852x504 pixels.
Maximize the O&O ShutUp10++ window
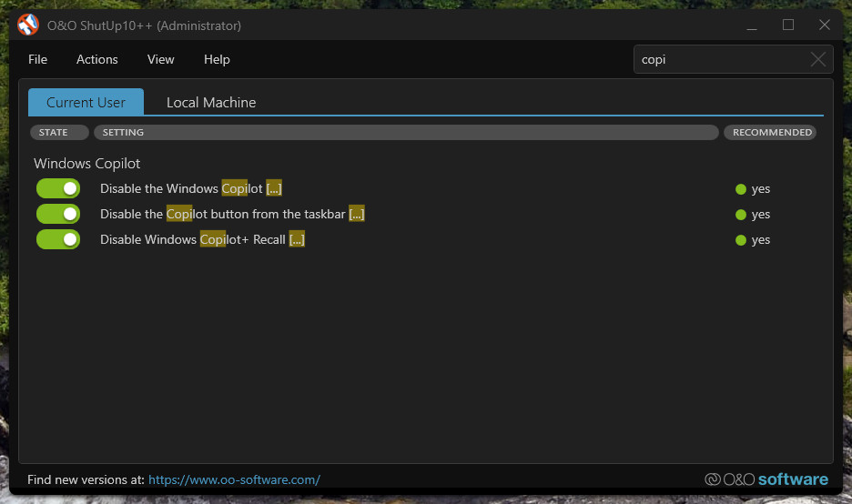pos(788,25)
